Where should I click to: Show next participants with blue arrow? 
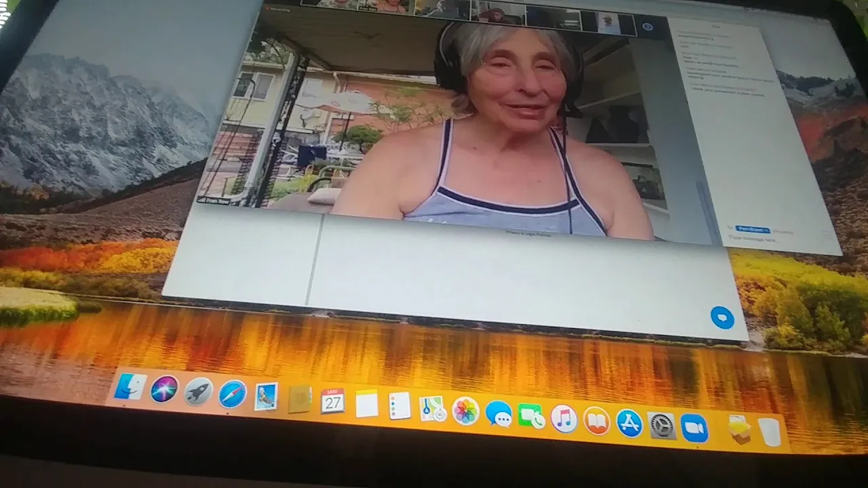tap(648, 26)
